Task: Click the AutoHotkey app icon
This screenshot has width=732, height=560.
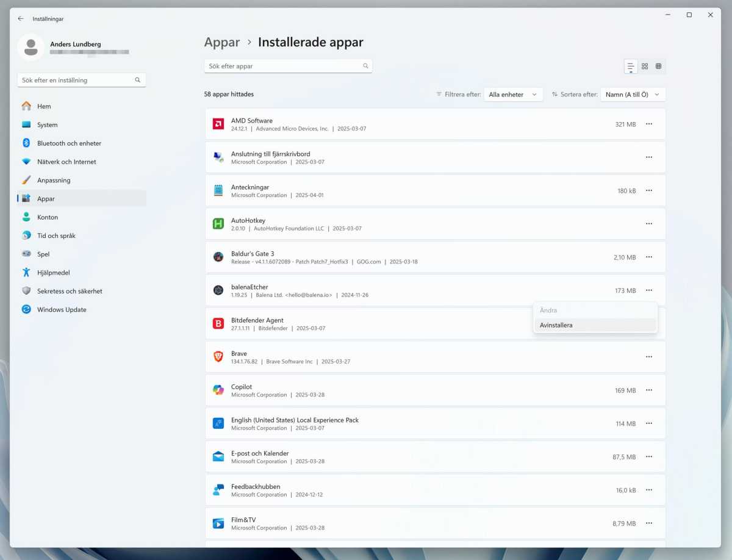Action: coord(218,224)
